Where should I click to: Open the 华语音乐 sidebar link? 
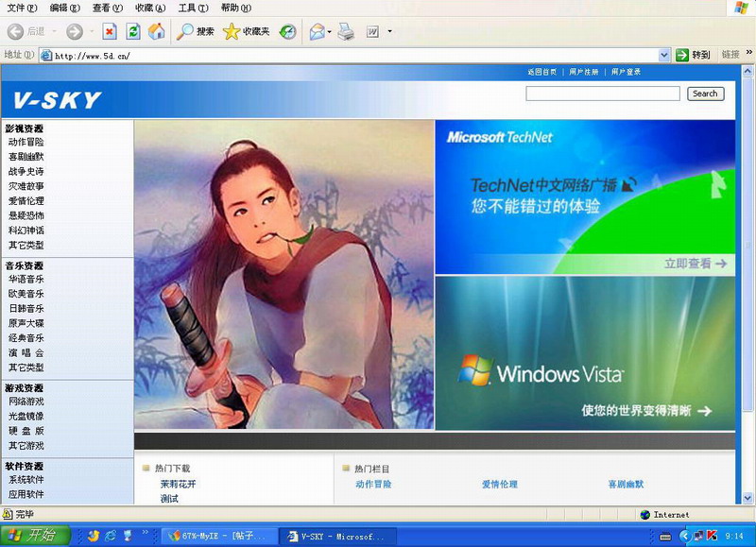(26, 279)
